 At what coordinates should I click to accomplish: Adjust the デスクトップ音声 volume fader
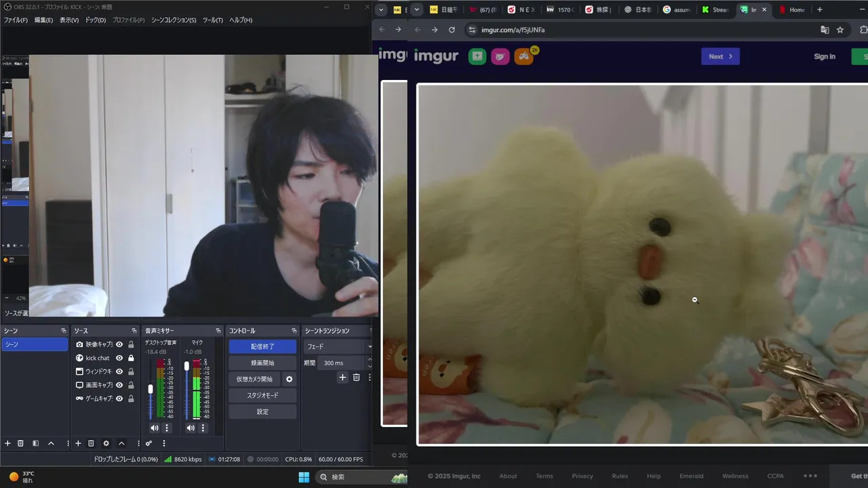pos(151,389)
